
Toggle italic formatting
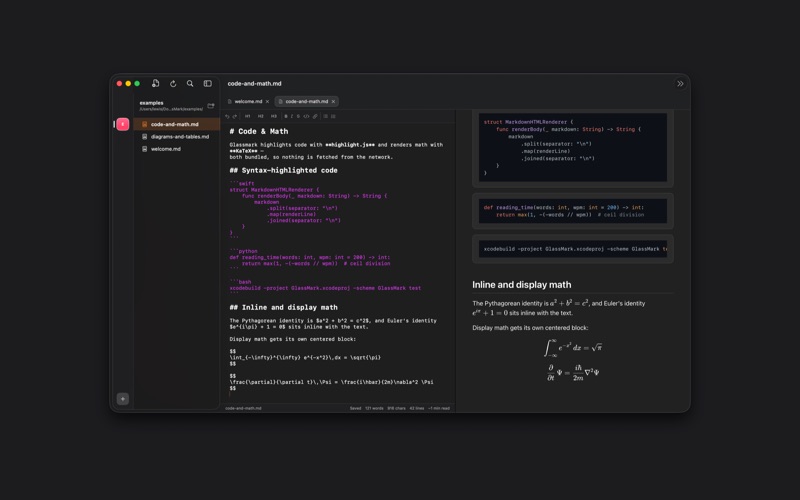[292, 116]
